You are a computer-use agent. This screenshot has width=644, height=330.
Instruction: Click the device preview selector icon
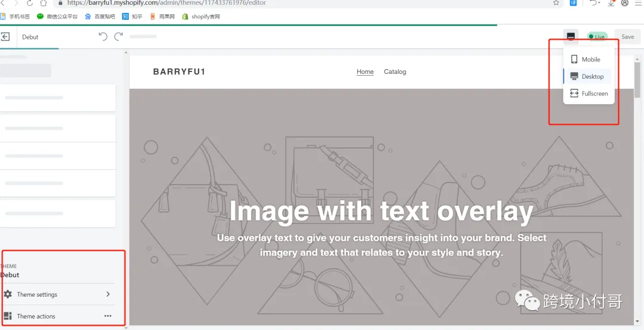pos(571,36)
